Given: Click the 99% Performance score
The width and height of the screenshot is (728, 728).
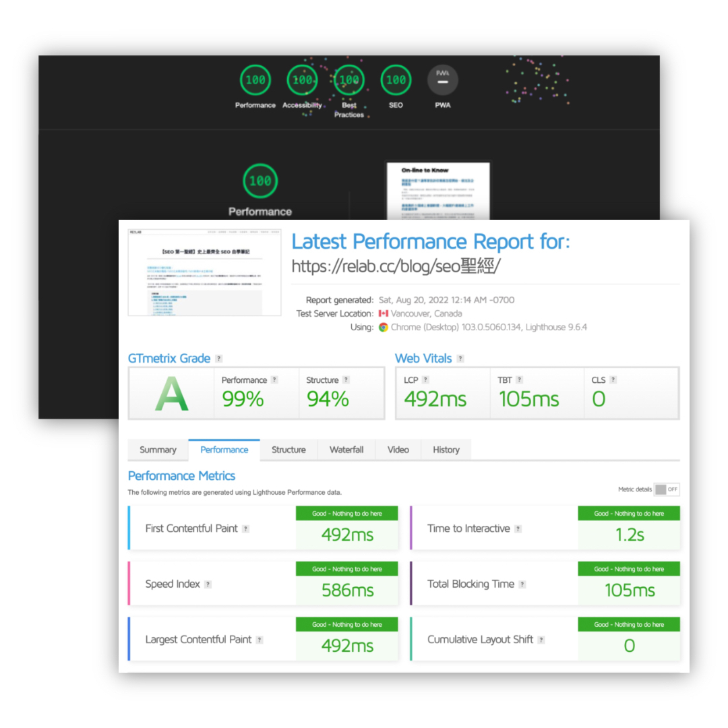Looking at the screenshot, I should point(243,399).
